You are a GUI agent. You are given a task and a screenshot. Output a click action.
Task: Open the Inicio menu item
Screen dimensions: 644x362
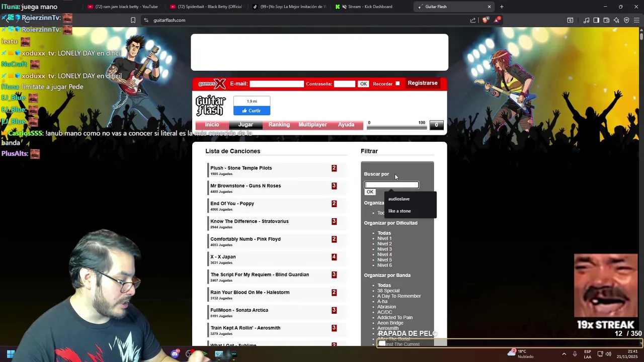(212, 125)
